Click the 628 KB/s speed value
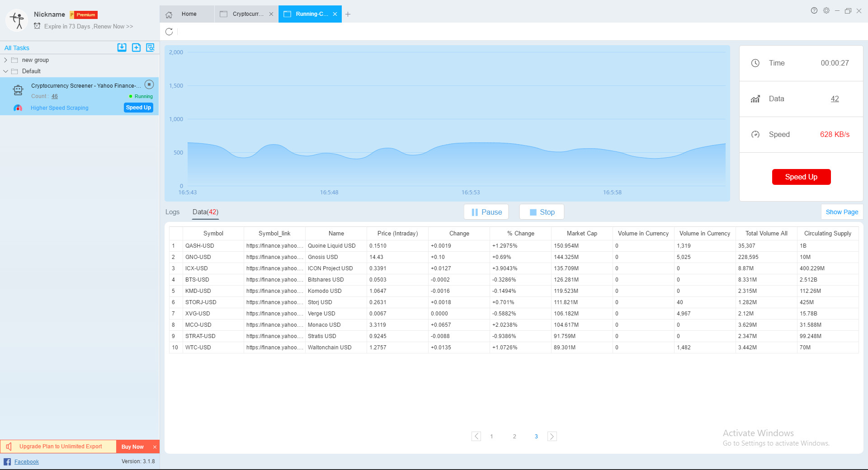Viewport: 868px width, 470px height. coord(835,135)
